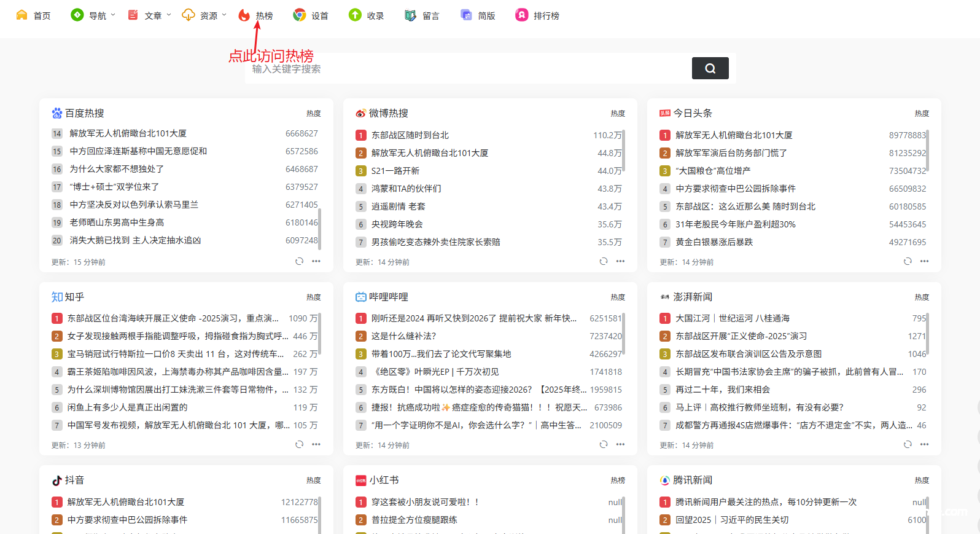This screenshot has height=534, width=980.
Task: Open the 热榜 menu item
Action: point(264,15)
